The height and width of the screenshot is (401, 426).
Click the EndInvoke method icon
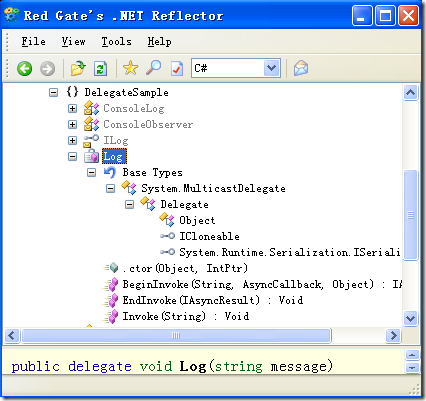tap(111, 300)
